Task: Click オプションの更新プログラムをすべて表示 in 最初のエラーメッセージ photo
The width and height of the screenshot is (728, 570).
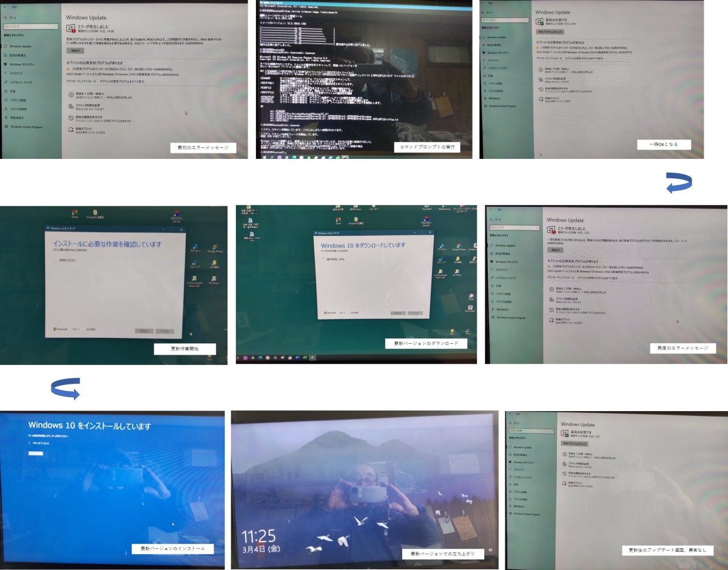Action: coord(123,81)
